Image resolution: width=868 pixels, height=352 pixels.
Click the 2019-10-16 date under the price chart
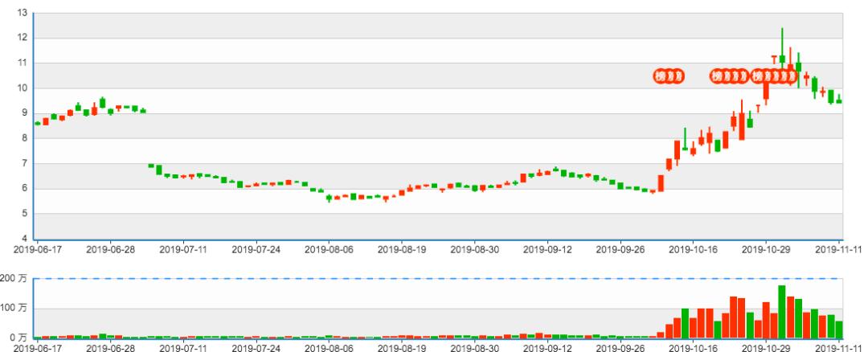(x=693, y=249)
